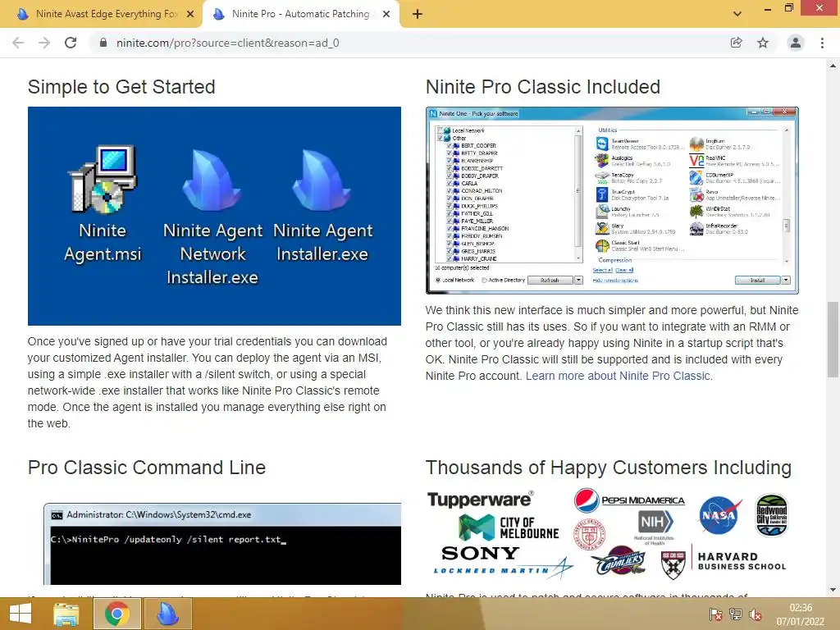Click the Cornell University seal logo
840x630 pixels.
tap(589, 535)
